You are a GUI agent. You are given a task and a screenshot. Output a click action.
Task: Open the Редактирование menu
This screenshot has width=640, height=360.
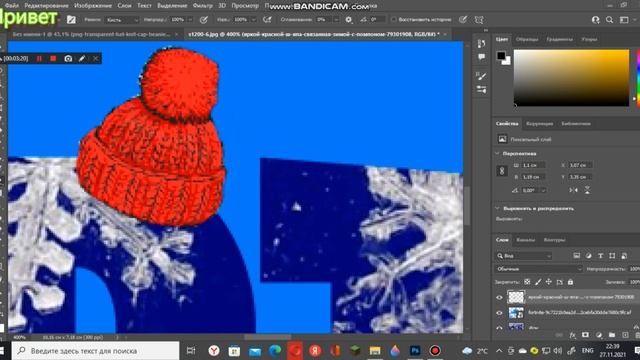(46, 6)
